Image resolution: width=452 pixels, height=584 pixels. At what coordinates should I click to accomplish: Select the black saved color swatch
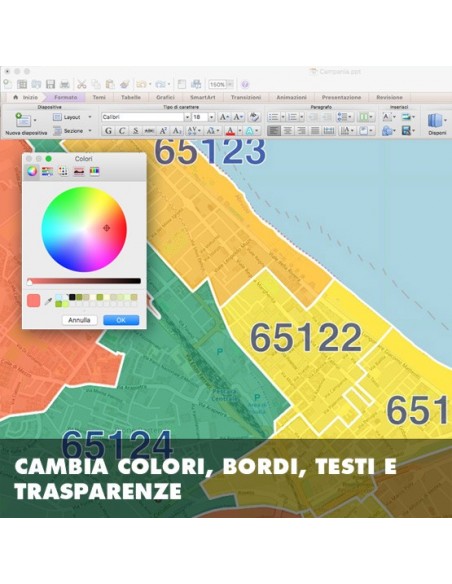tap(72, 297)
